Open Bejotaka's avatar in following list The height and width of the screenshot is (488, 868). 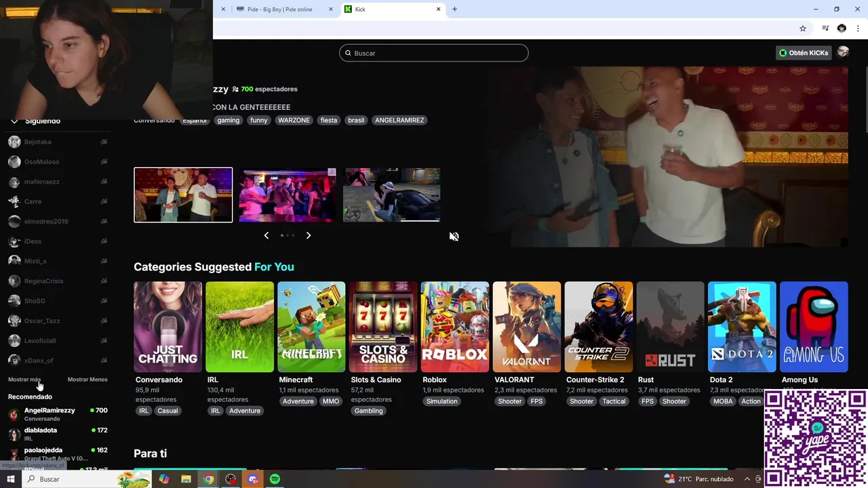14,142
